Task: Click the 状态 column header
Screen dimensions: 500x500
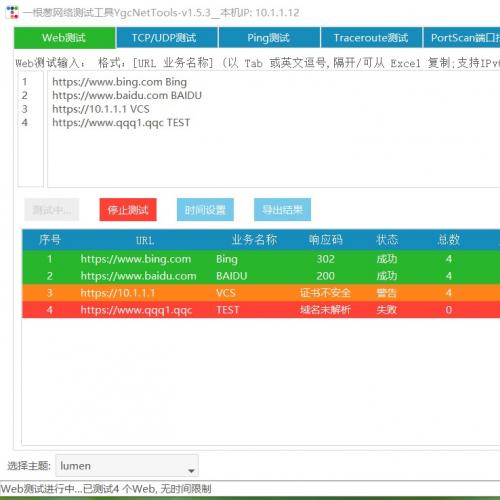Action: pyautogui.click(x=387, y=240)
